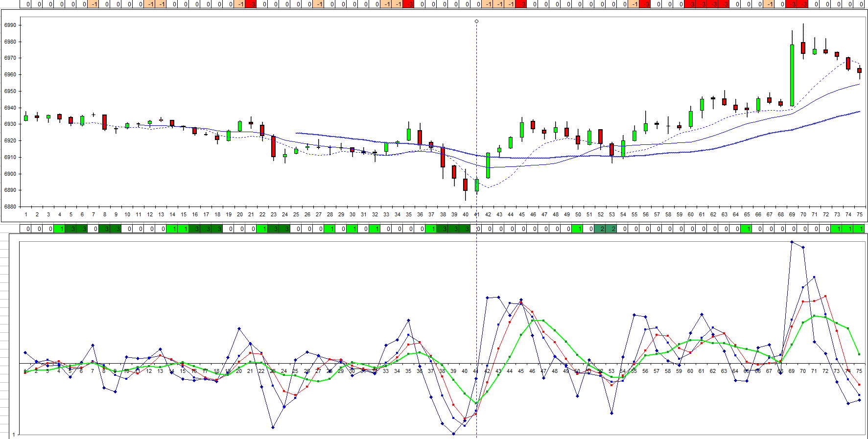868x439 pixels.
Task: Click the lowest oscillator point at bar 39
Action: point(454,434)
